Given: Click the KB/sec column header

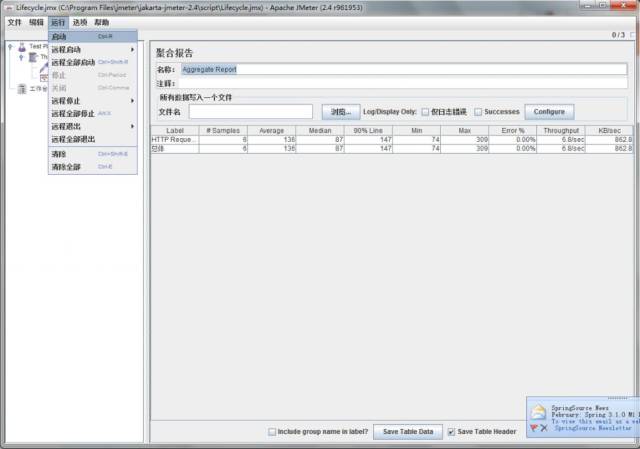Looking at the screenshot, I should coord(609,131).
